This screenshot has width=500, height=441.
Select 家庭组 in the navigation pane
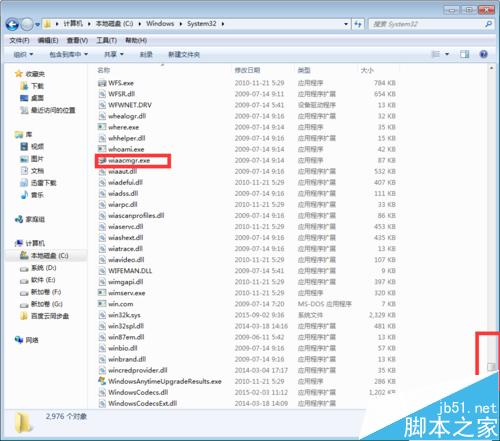click(x=35, y=219)
